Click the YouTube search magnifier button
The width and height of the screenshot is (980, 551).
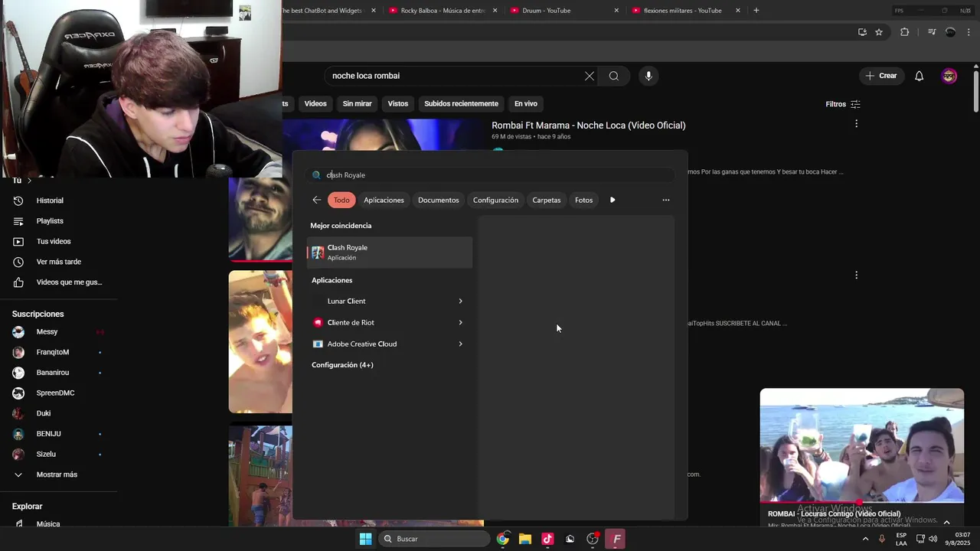[614, 76]
